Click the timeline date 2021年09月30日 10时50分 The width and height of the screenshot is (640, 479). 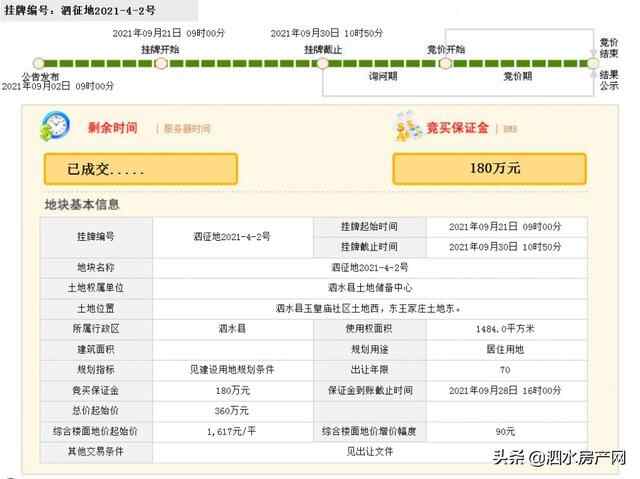pos(327,33)
